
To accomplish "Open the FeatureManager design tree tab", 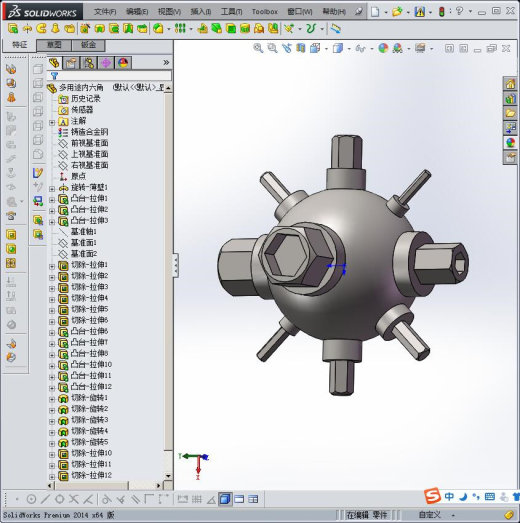I will [x=54, y=63].
